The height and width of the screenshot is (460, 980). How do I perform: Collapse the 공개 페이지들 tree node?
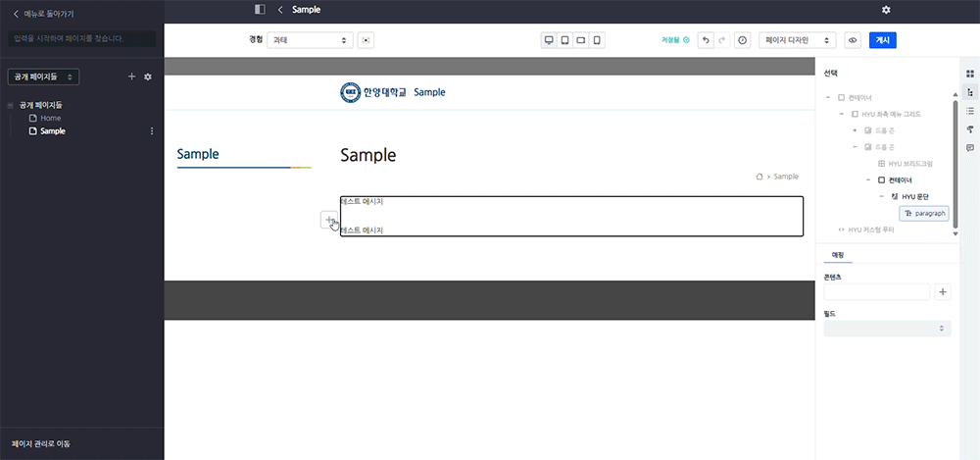point(10,105)
